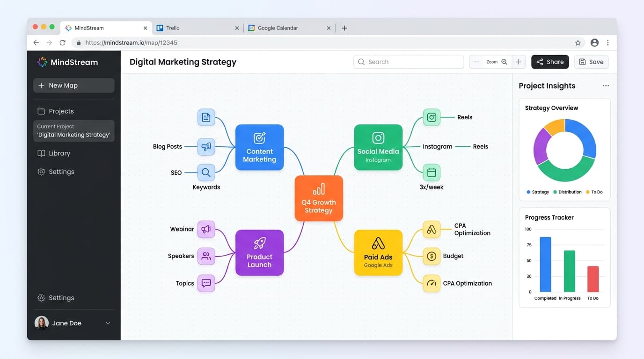The height and width of the screenshot is (359, 644).
Task: Click into the Search field
Action: [409, 62]
